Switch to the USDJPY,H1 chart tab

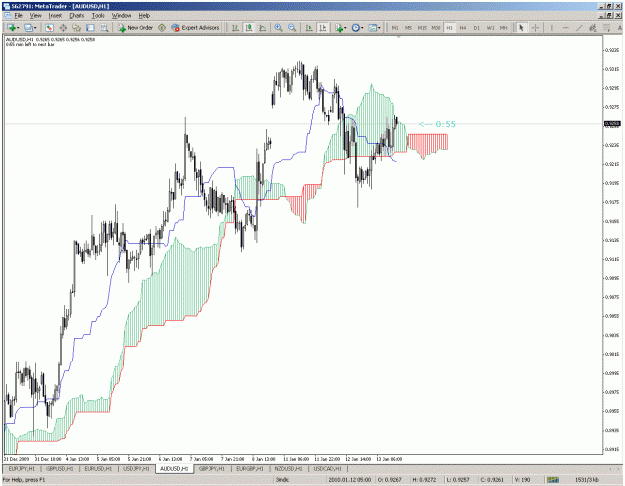point(136,468)
